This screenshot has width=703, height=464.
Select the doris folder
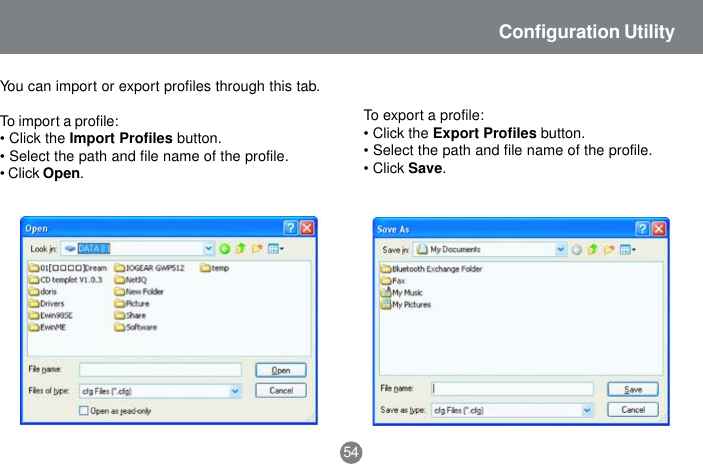[x=43, y=292]
